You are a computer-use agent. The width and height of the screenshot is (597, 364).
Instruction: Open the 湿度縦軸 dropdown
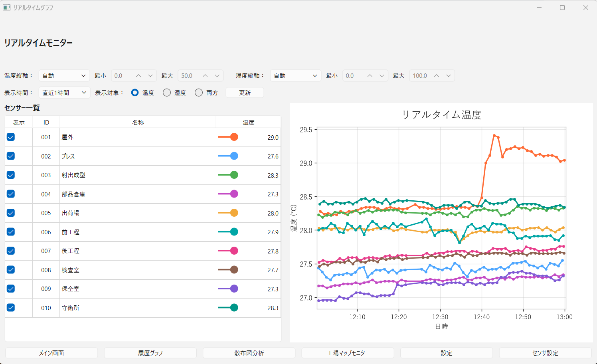(x=296, y=75)
